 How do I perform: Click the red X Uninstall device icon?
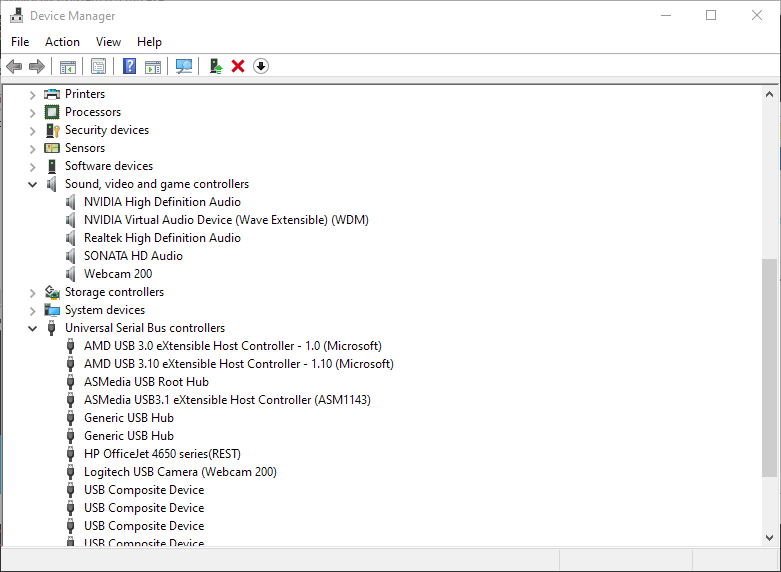(x=238, y=66)
